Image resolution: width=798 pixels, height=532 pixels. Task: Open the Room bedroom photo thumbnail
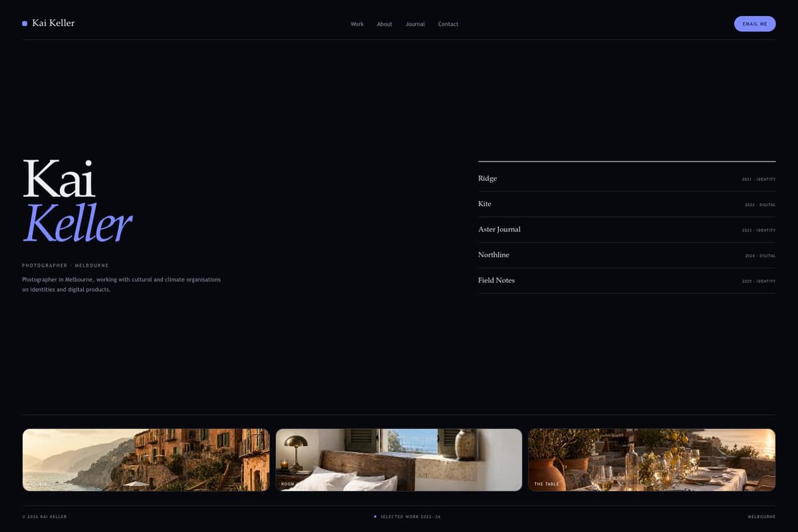point(399,460)
